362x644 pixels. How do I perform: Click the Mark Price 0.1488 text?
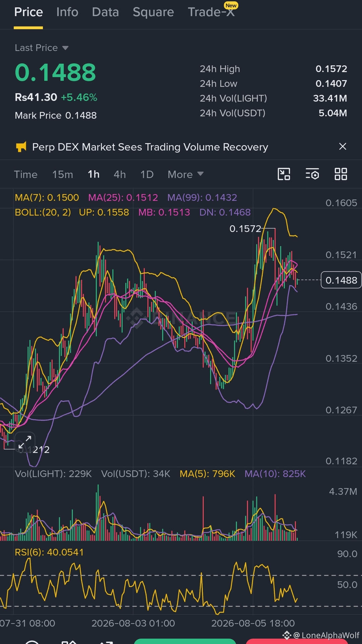pyautogui.click(x=56, y=115)
